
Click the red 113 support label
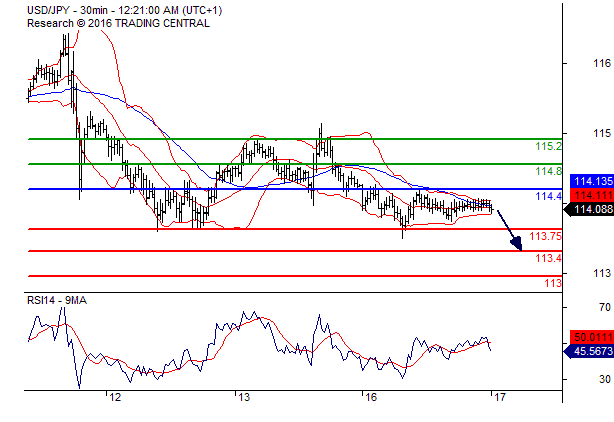click(x=552, y=284)
